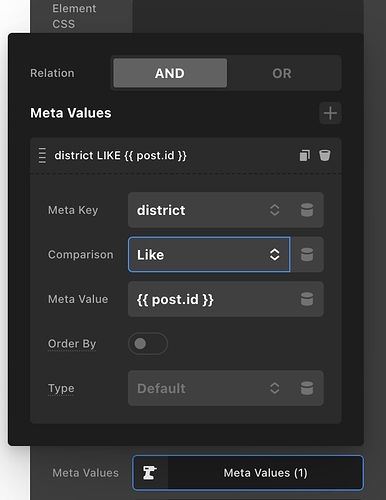Set relation to OR
386x500 pixels.
282,73
